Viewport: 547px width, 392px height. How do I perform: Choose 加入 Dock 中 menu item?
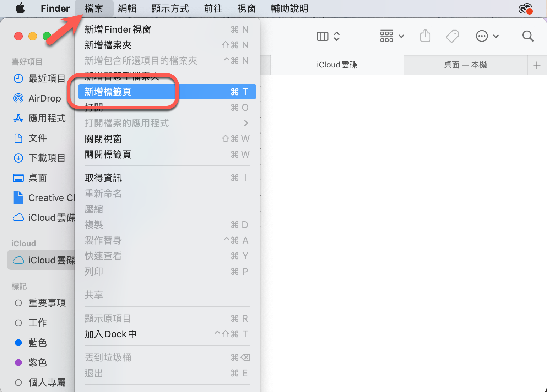pos(167,334)
